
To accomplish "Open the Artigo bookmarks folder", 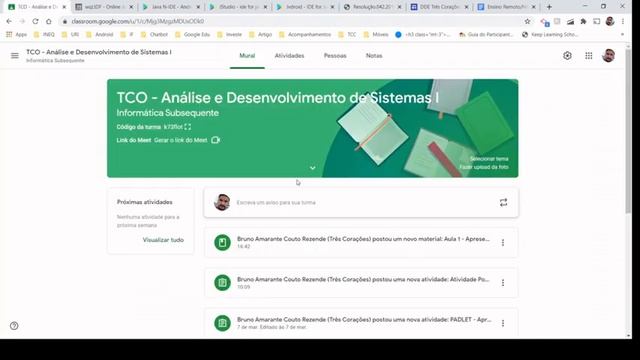I will (x=260, y=35).
